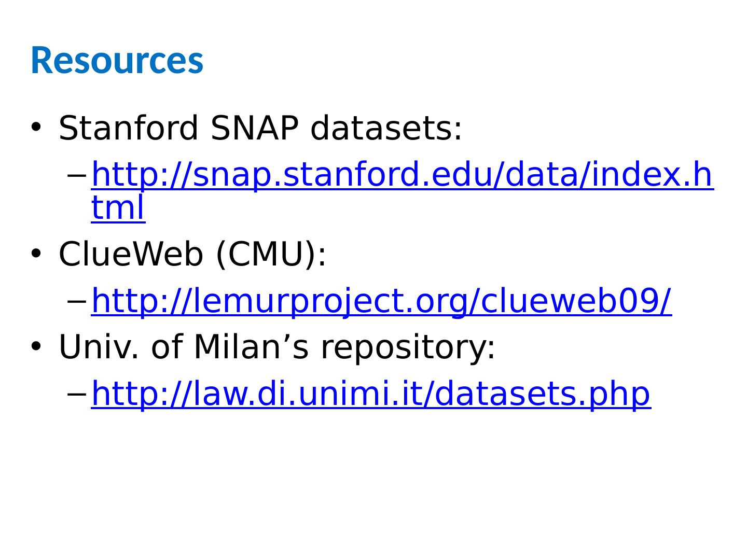Open the law.di.unimi.it datasets.php link
747x560 pixels.
point(370,394)
